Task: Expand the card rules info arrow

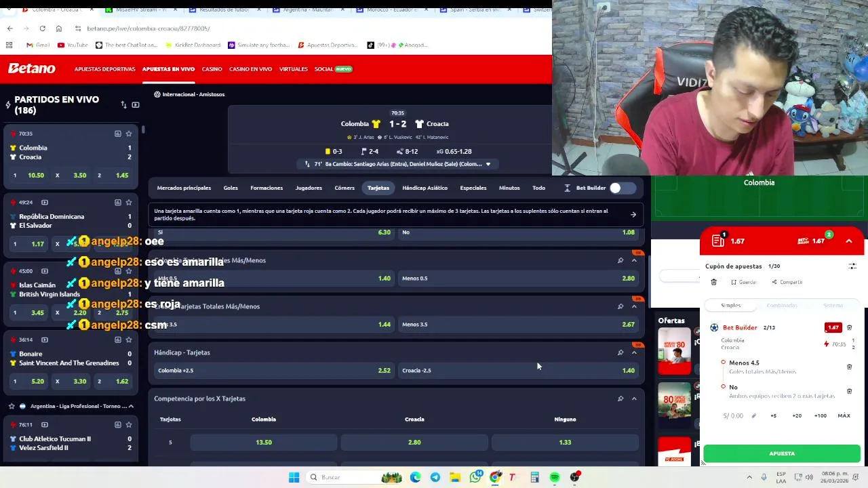Action: tap(633, 215)
